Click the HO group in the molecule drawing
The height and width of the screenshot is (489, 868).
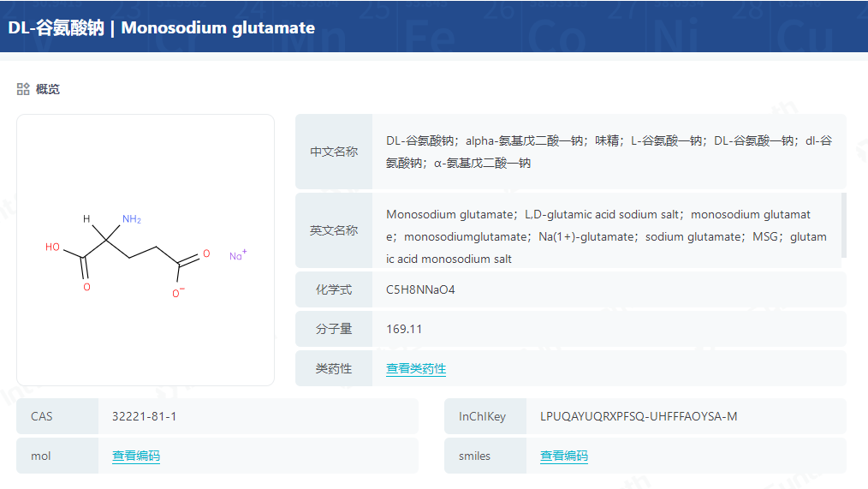(x=53, y=247)
